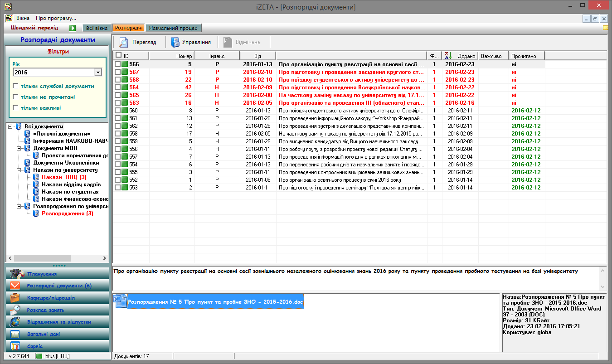Tick the тільки не прочитані checkbox
Image resolution: width=612 pixels, height=364 pixels.
(16, 97)
